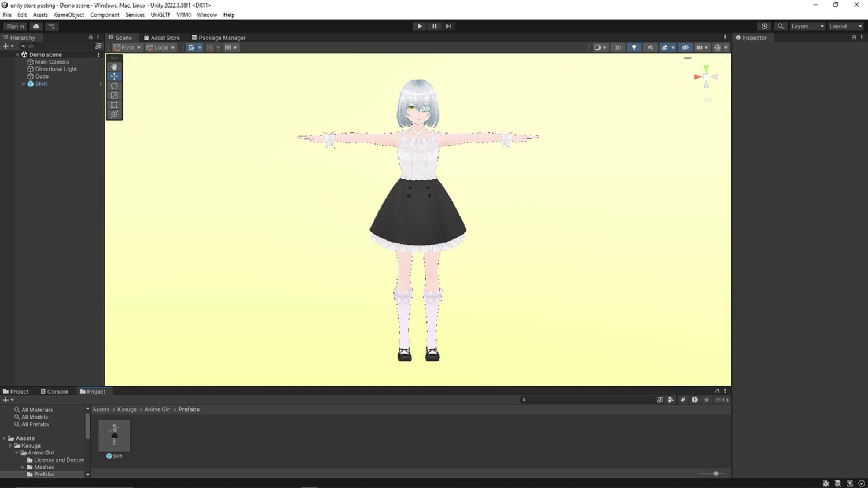Go to Kasuga in the Project breadcrumb
This screenshot has height=488, width=868.
tap(127, 409)
